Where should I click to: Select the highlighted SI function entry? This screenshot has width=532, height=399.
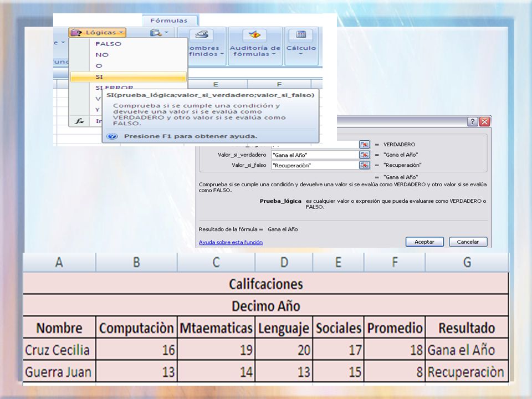128,76
